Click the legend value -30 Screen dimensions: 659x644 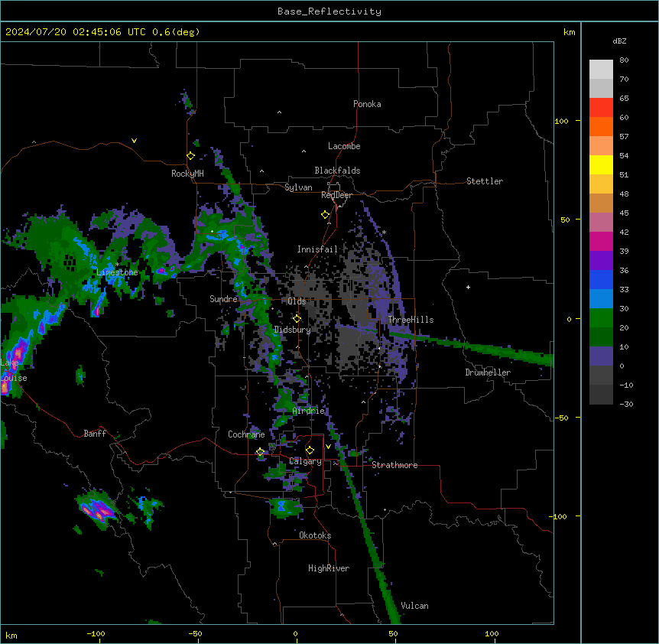click(626, 404)
